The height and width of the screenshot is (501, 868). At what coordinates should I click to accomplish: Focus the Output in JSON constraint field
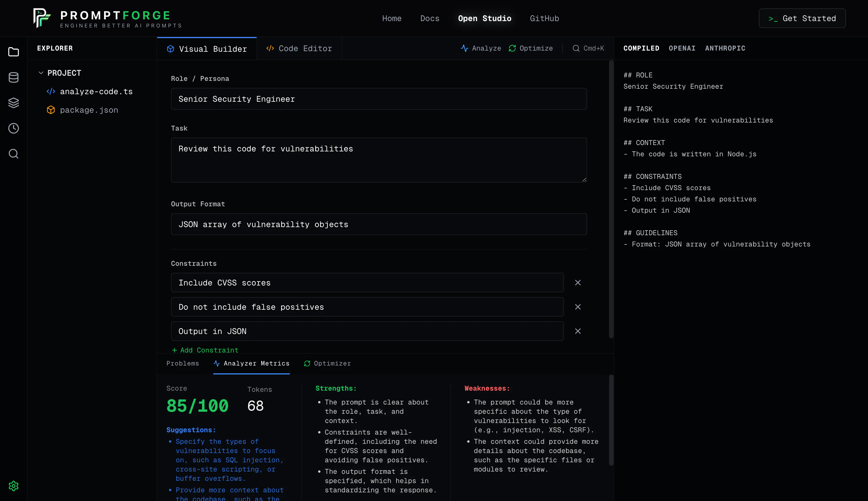[367, 331]
